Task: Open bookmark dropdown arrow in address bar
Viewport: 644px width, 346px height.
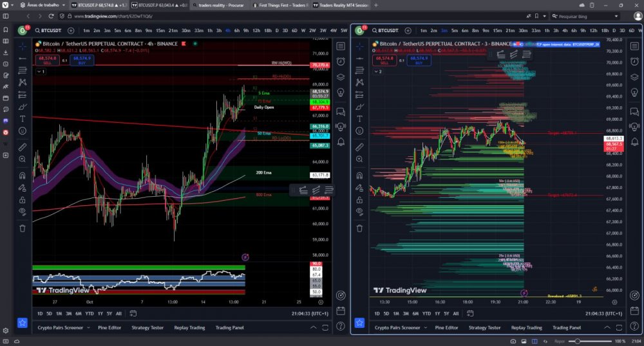Action: point(544,16)
